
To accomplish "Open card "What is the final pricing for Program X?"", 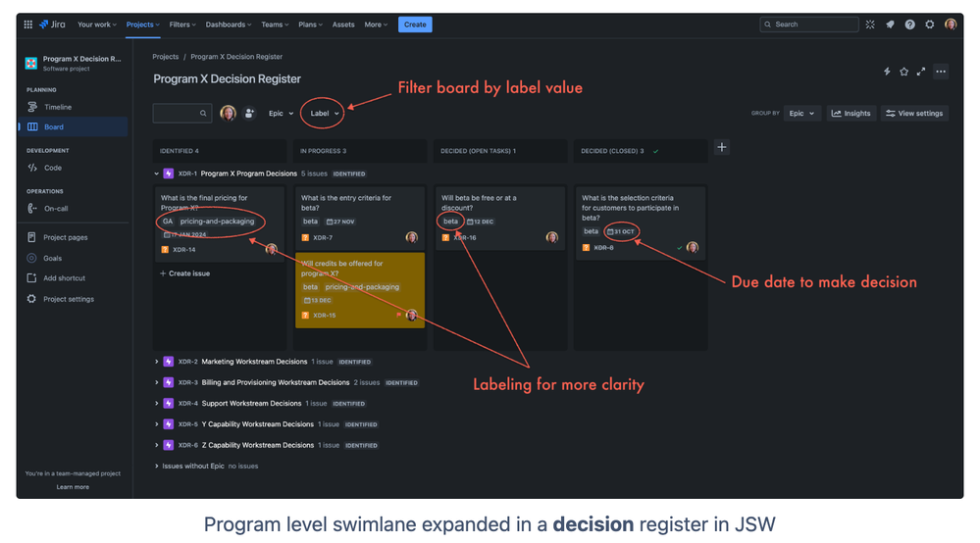I will click(219, 223).
